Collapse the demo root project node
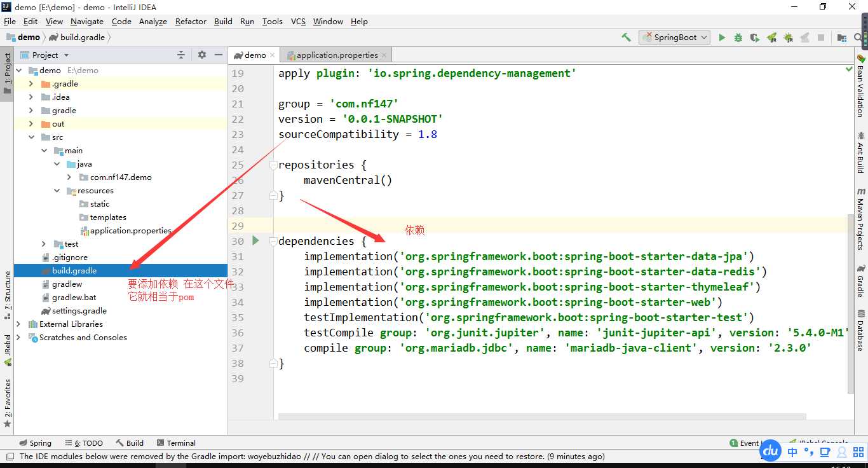 coord(18,71)
